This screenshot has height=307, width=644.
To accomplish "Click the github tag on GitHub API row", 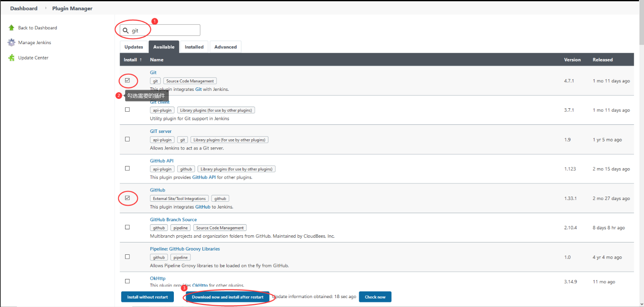I will (186, 169).
